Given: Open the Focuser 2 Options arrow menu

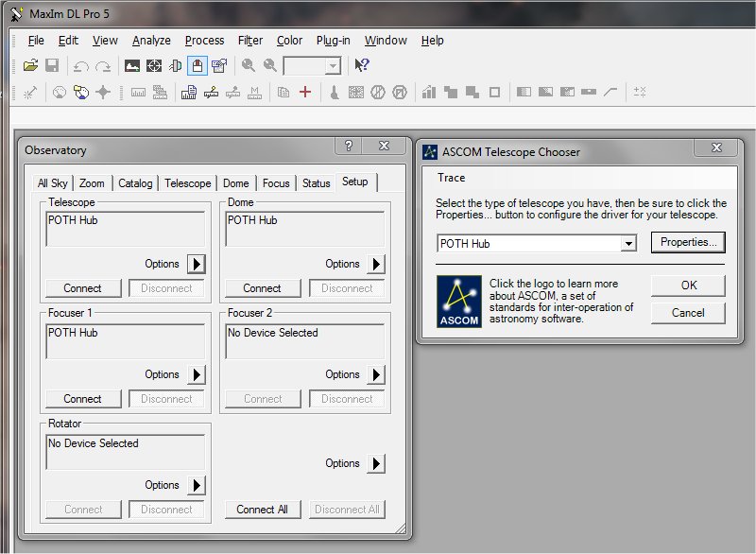Looking at the screenshot, I should tap(376, 374).
